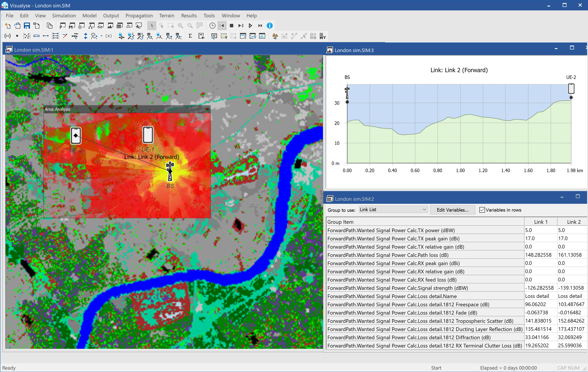
Task: Click the Link 1 path loss value 148.282558
Action: [538, 255]
